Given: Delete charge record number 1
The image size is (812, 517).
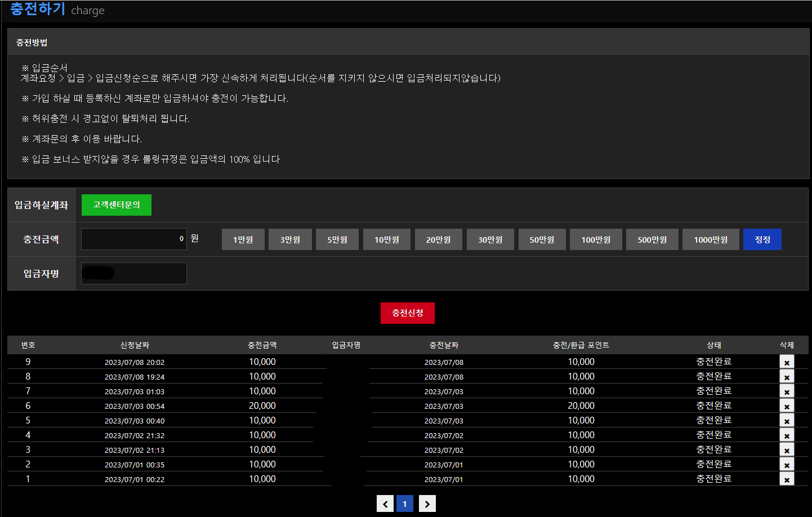Looking at the screenshot, I should pos(787,479).
